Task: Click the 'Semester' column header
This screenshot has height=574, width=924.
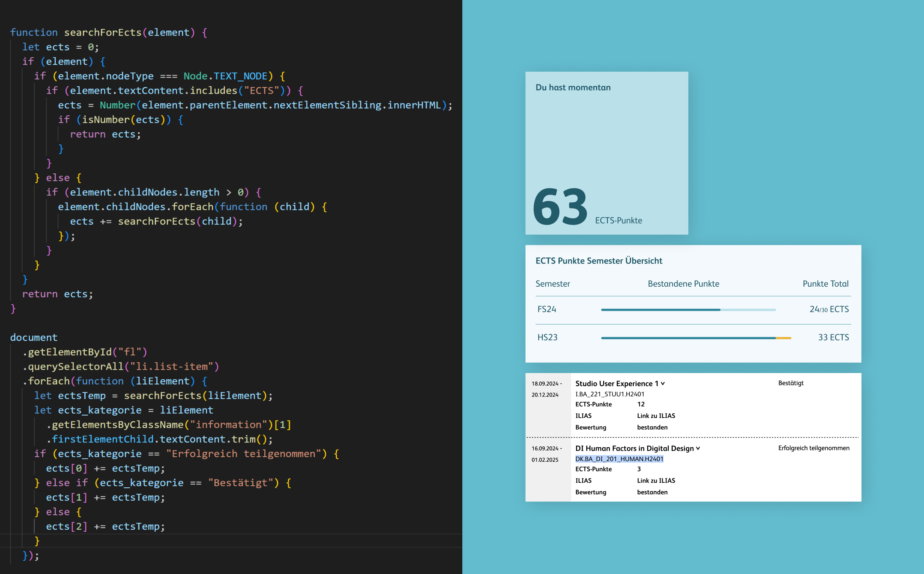Action: point(552,284)
